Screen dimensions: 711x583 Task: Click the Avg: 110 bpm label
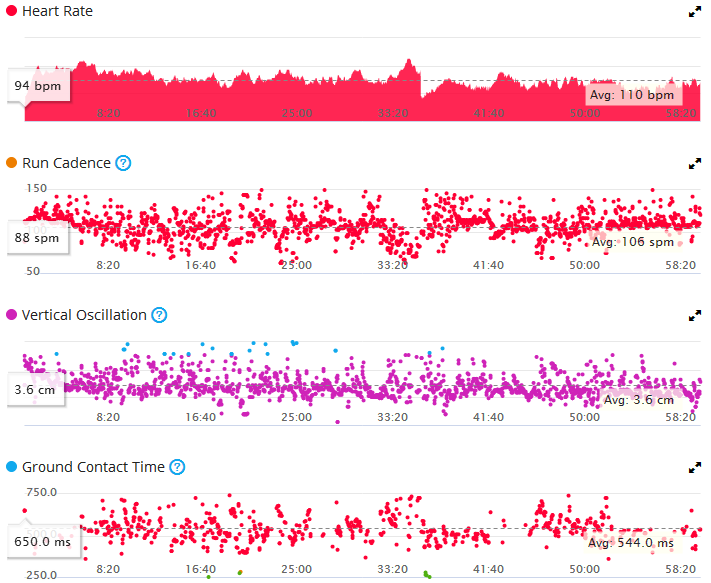coord(632,95)
